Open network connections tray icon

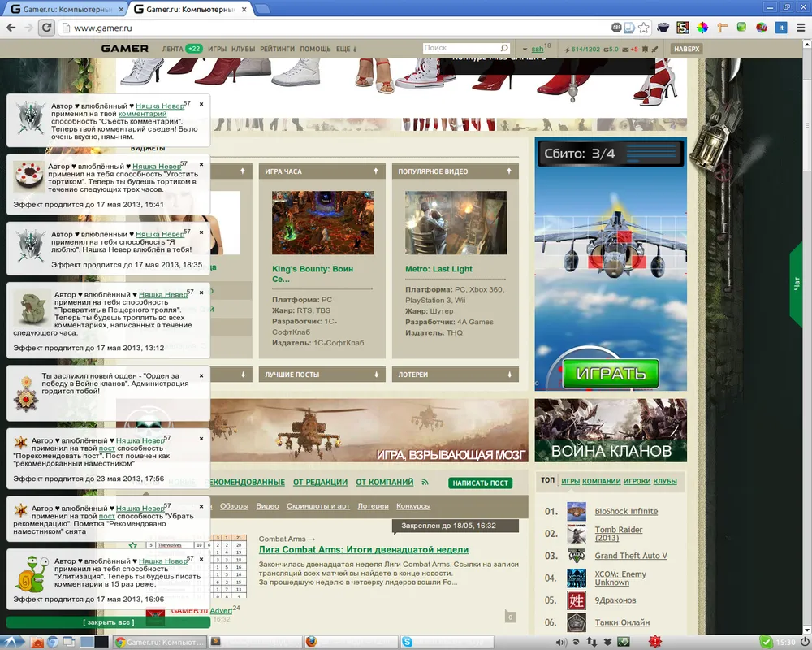coord(591,642)
